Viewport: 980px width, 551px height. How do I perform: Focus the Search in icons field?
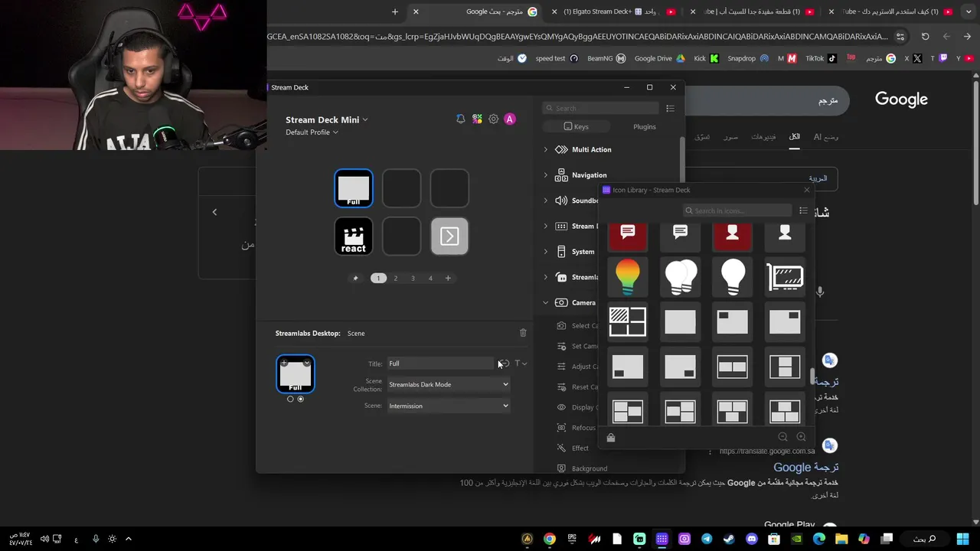pyautogui.click(x=738, y=210)
